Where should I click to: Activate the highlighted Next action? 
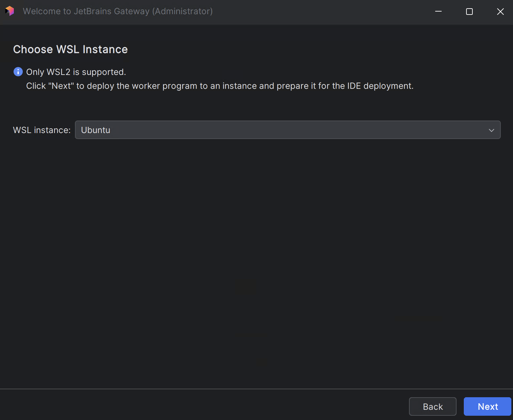(x=487, y=406)
